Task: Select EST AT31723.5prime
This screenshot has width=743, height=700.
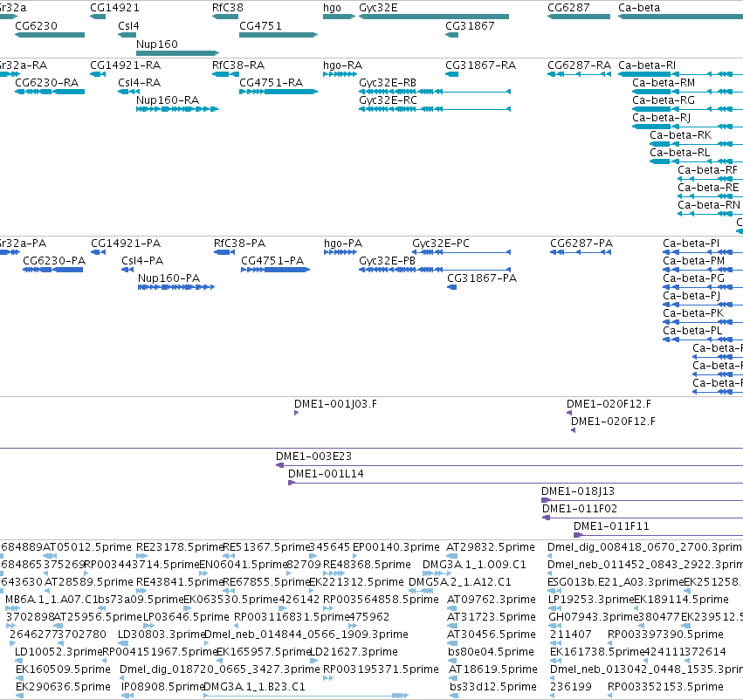Action: click(492, 617)
